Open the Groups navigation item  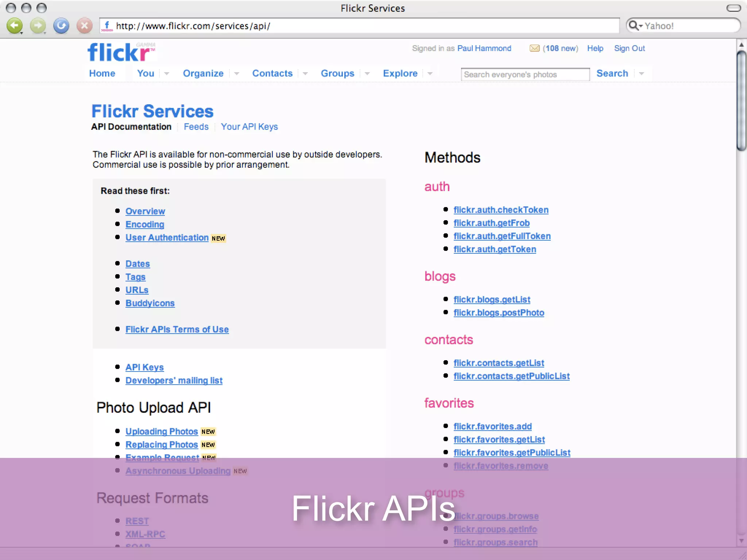coord(337,73)
